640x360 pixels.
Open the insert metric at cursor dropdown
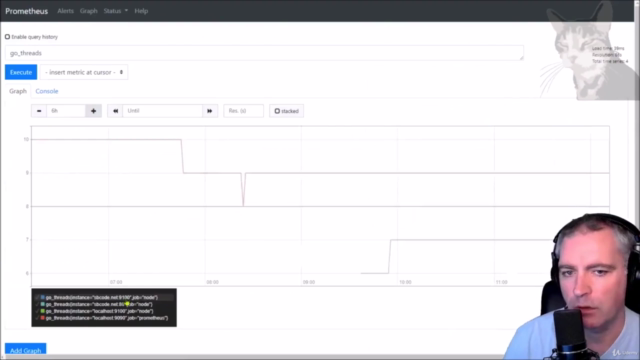click(84, 72)
